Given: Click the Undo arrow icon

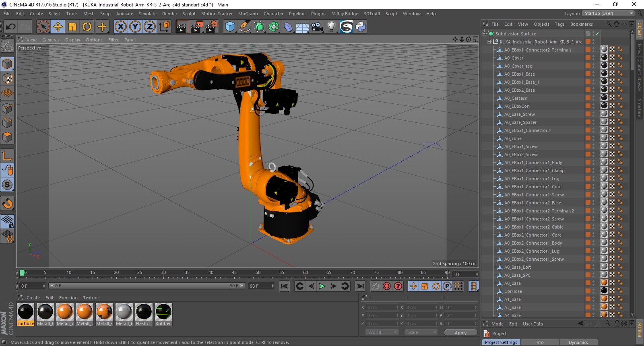Looking at the screenshot, I should point(11,27).
